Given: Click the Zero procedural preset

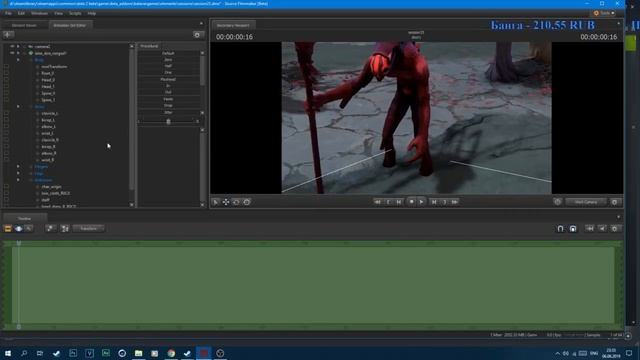Looking at the screenshot, I should coord(168,60).
